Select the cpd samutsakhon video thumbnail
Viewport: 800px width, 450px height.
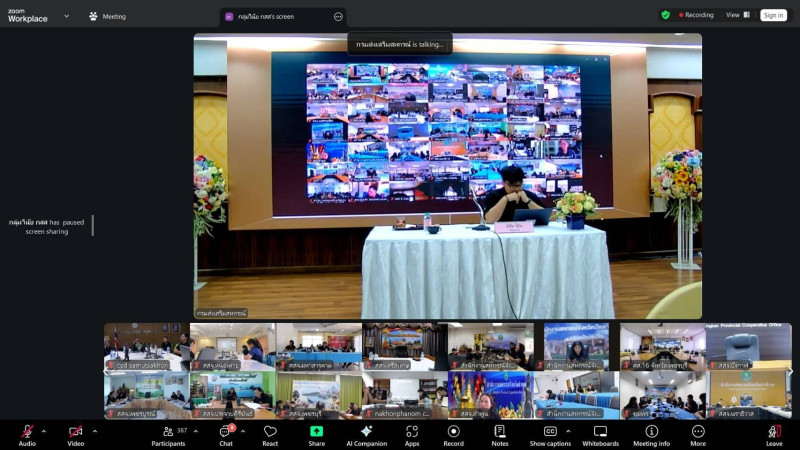pyautogui.click(x=146, y=346)
